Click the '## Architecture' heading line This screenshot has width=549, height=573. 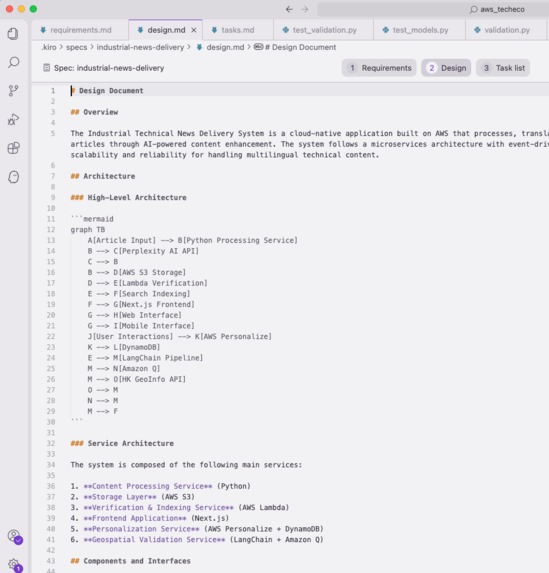pos(103,176)
